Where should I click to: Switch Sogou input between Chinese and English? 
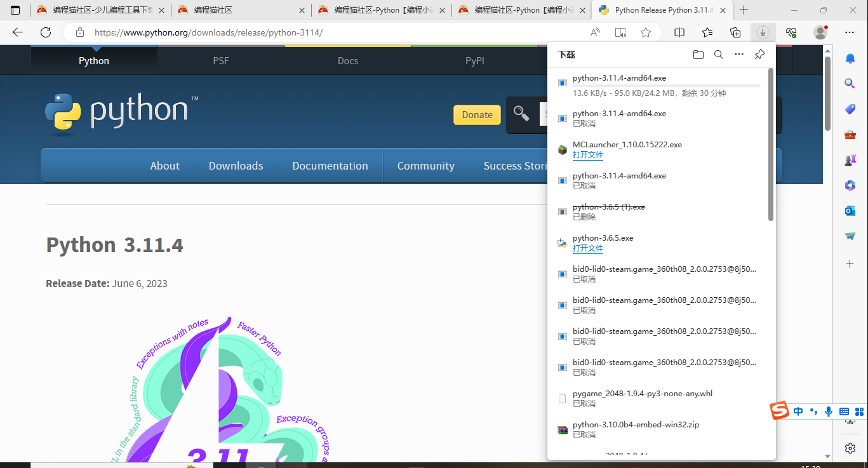pos(798,411)
